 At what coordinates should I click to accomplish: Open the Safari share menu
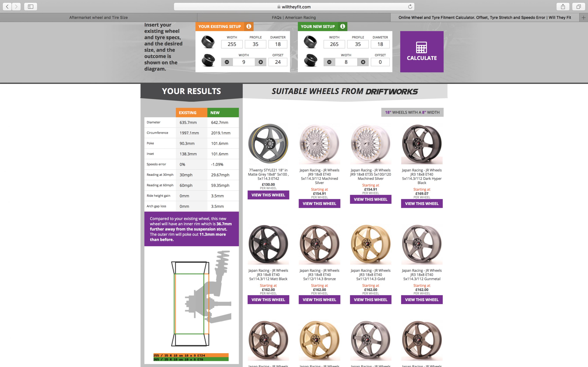[563, 6]
